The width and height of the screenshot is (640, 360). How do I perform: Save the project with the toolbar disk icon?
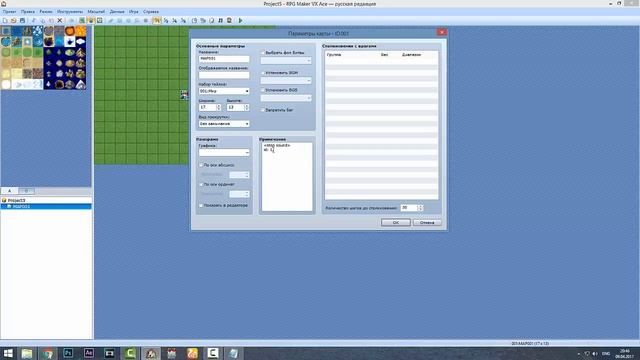(x=22, y=20)
